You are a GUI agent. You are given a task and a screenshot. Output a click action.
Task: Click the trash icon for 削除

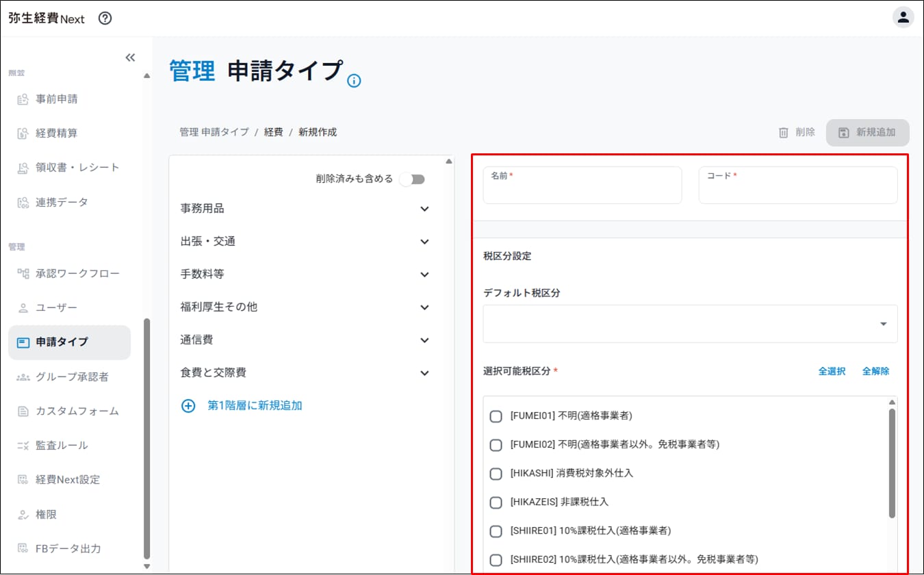(x=784, y=133)
